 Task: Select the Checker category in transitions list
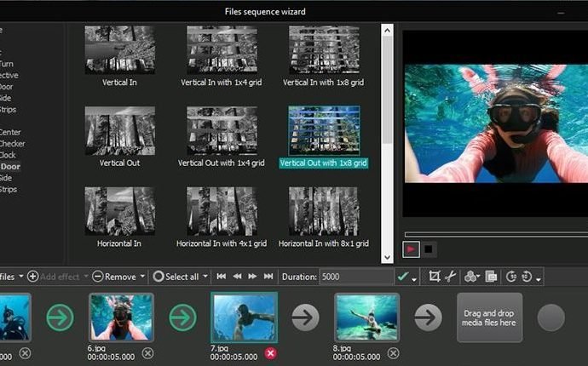coord(13,144)
